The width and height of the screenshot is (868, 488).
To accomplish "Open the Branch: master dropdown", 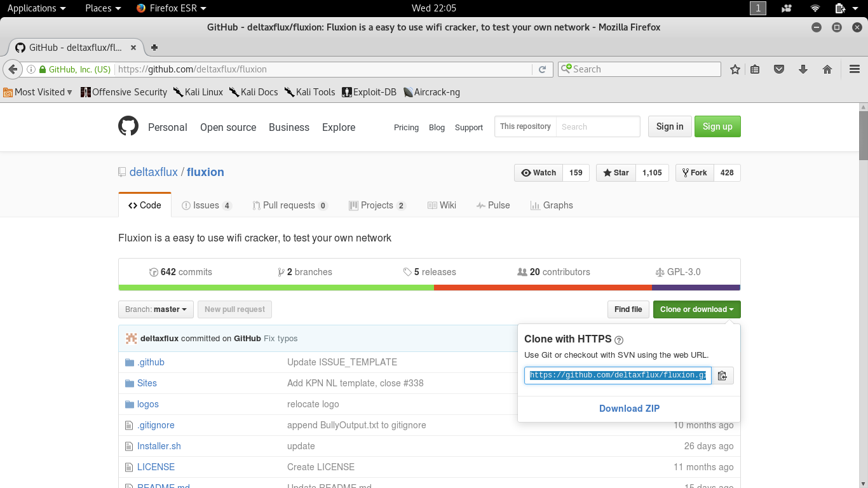I will (x=156, y=309).
